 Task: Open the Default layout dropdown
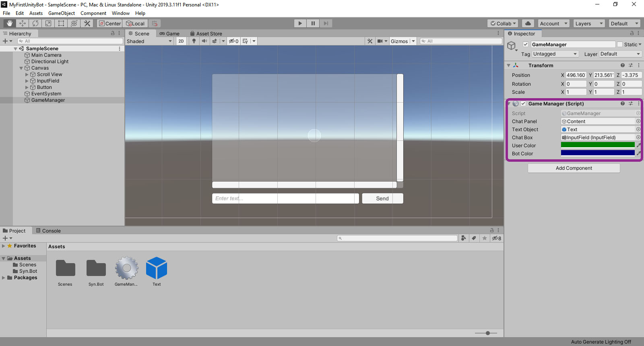(624, 23)
